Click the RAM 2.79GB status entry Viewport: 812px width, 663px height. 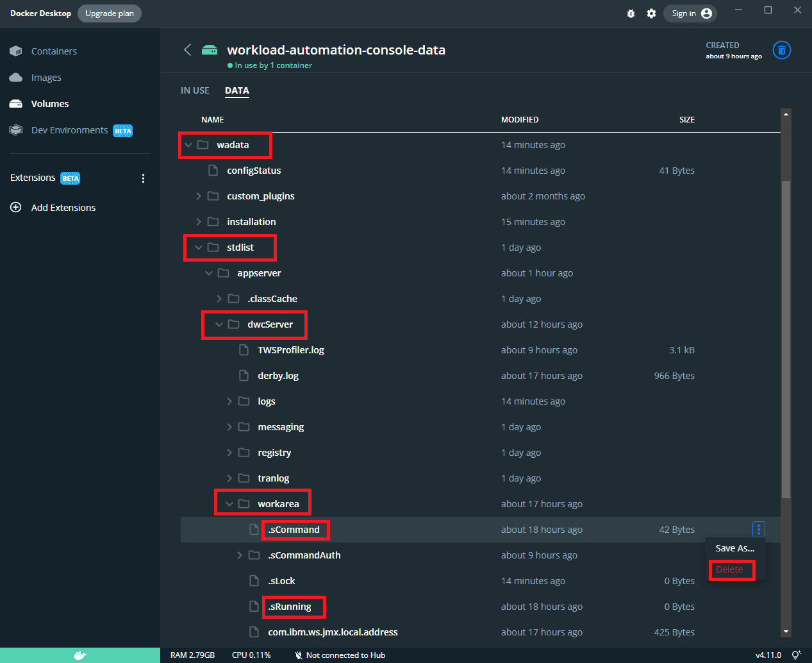(x=192, y=655)
